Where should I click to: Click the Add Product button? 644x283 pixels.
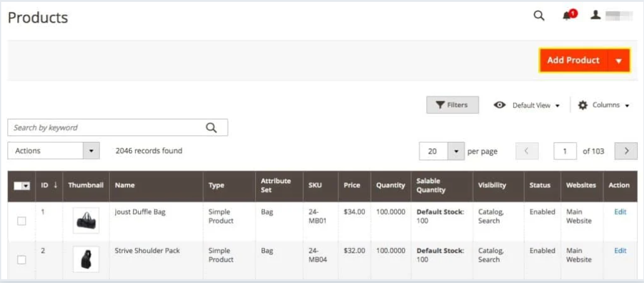573,61
